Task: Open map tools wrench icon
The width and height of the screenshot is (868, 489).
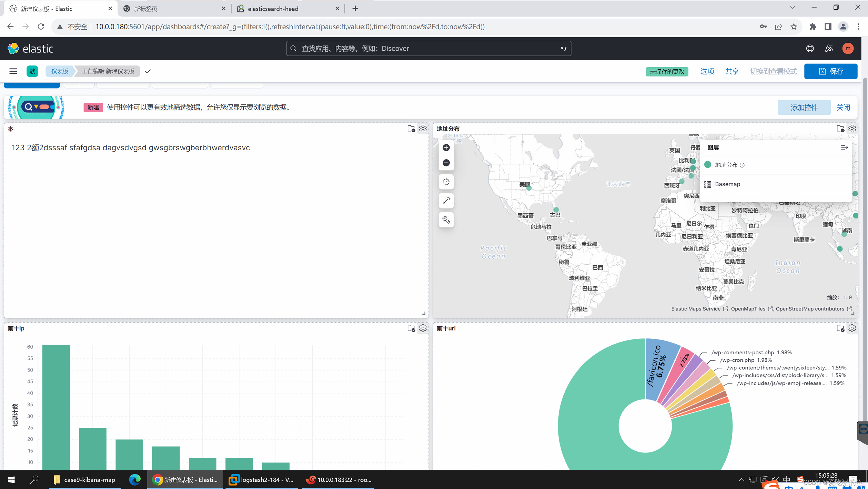Action: pyautogui.click(x=446, y=220)
